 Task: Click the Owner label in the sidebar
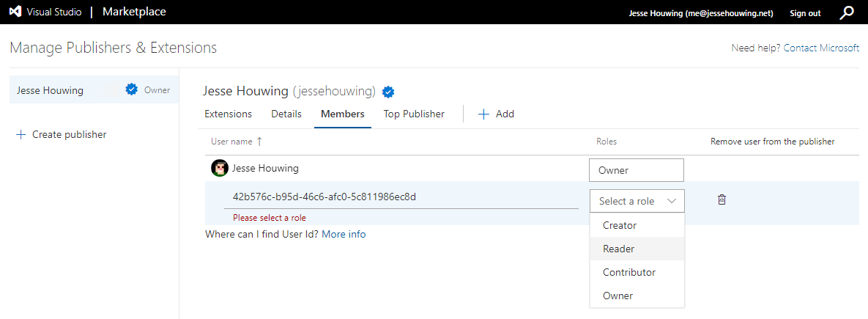click(x=157, y=90)
